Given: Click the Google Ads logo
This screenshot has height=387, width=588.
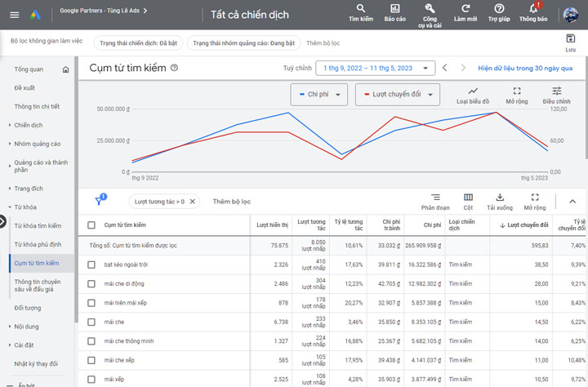Looking at the screenshot, I should tap(36, 15).
